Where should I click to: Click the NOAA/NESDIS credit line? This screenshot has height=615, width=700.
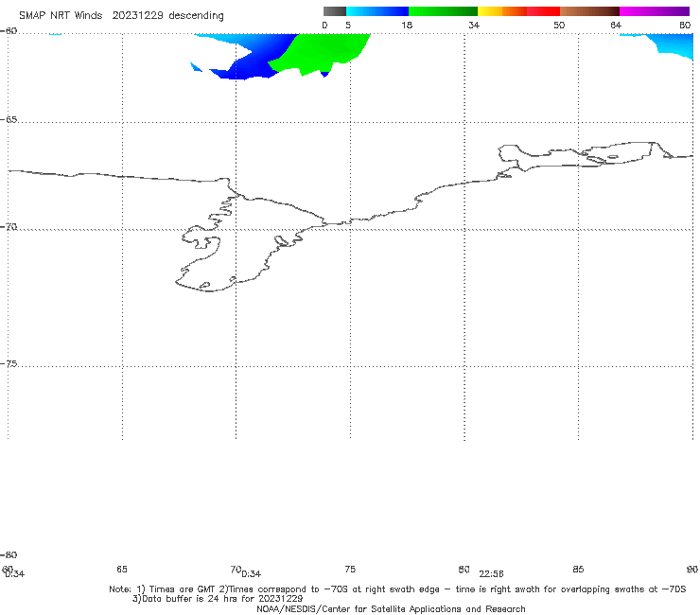pos(391,608)
